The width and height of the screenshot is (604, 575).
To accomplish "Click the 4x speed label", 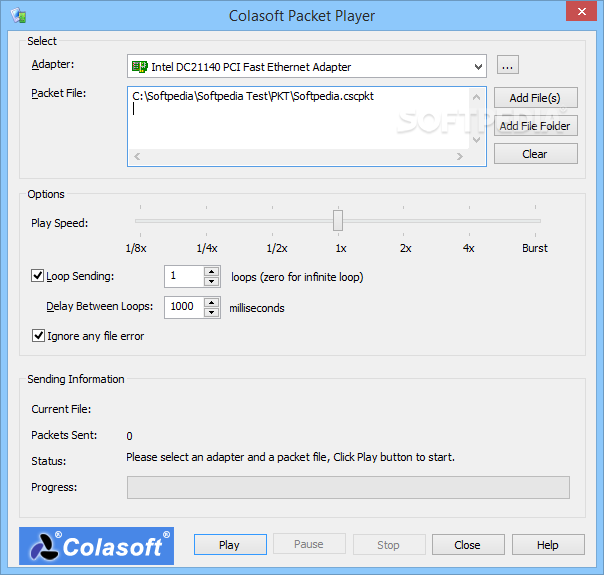I will pos(469,248).
